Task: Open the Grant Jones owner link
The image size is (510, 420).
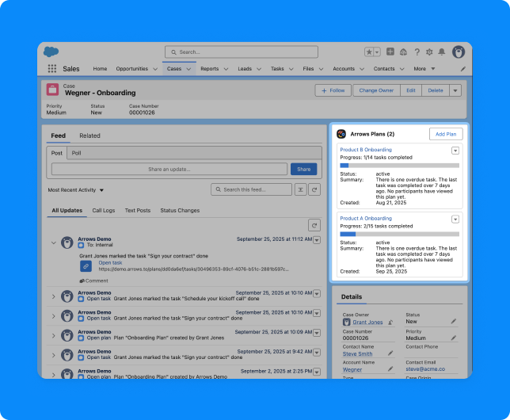Action: coord(368,323)
